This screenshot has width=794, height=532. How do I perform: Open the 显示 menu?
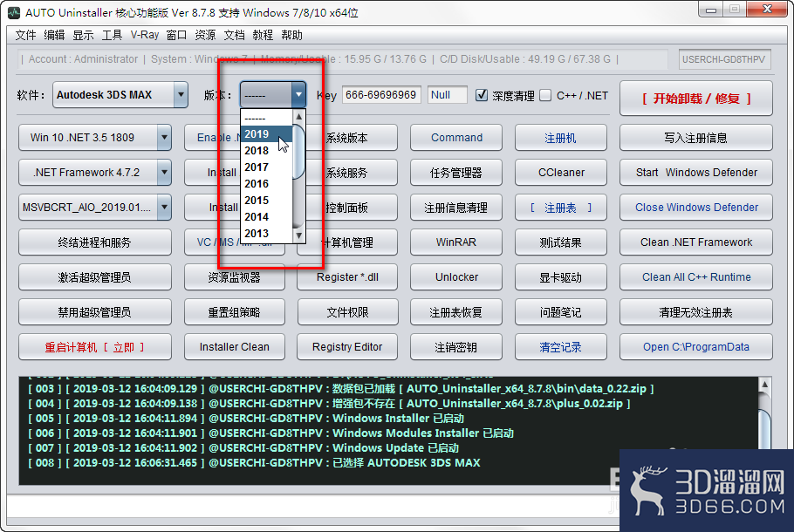pos(83,35)
